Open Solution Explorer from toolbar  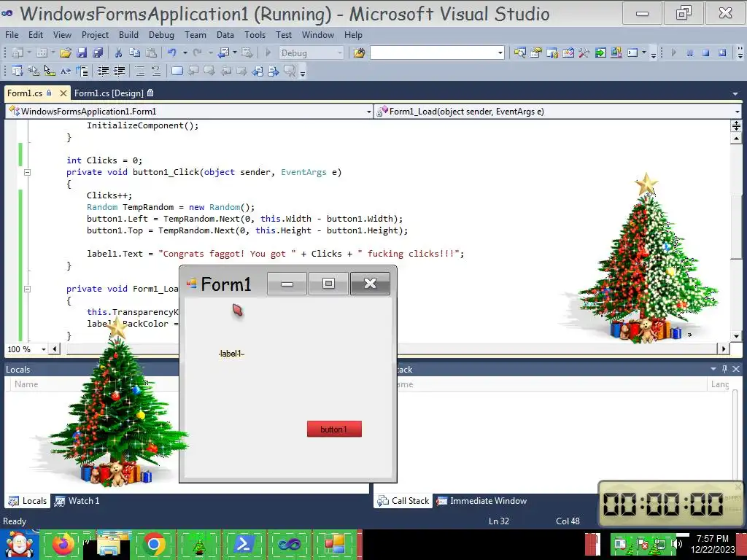point(519,52)
